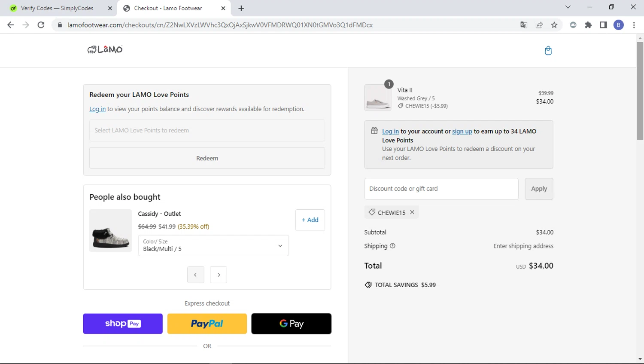This screenshot has height=364, width=644.
Task: Open a new browser tab
Action: point(241,8)
